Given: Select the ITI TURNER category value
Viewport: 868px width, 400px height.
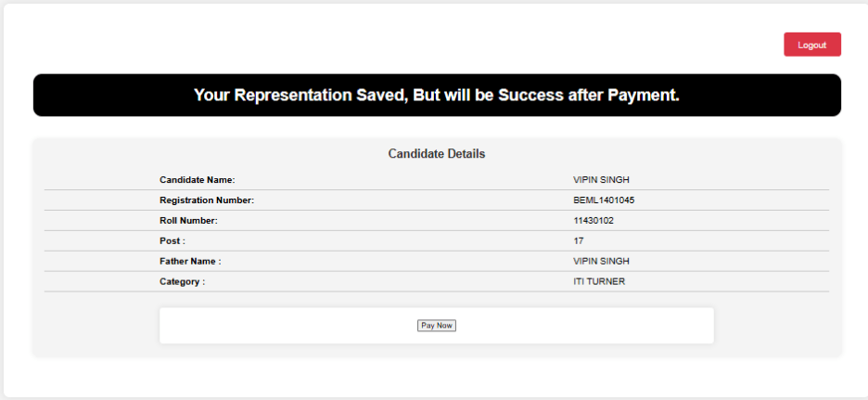Looking at the screenshot, I should pyautogui.click(x=599, y=282).
